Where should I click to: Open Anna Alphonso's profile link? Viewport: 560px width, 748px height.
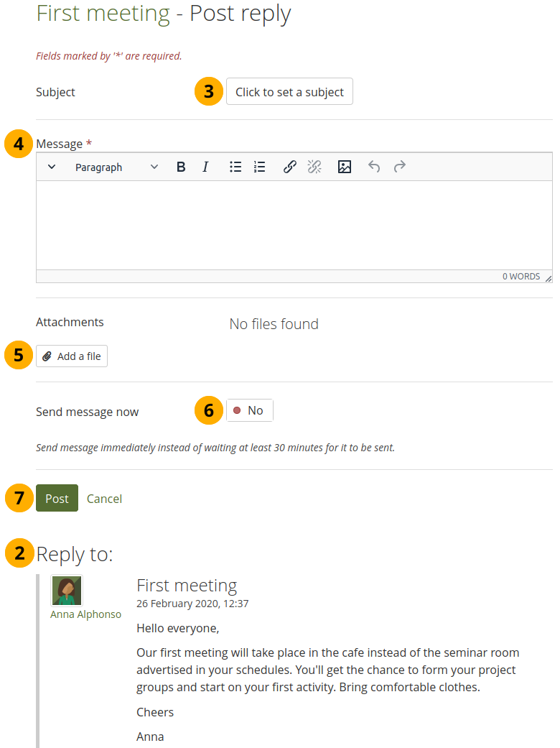tap(85, 614)
